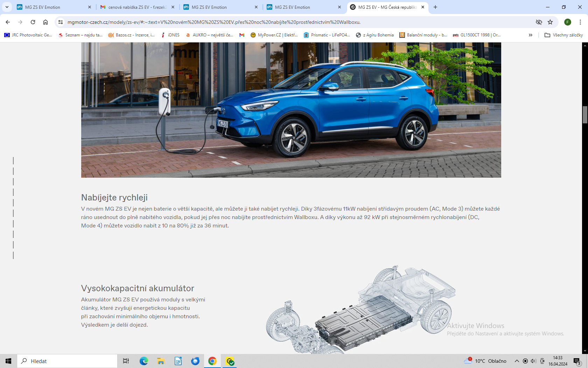This screenshot has height=368, width=588.
Task: Click the page's vertical scrollbar thumb
Action: (x=585, y=115)
